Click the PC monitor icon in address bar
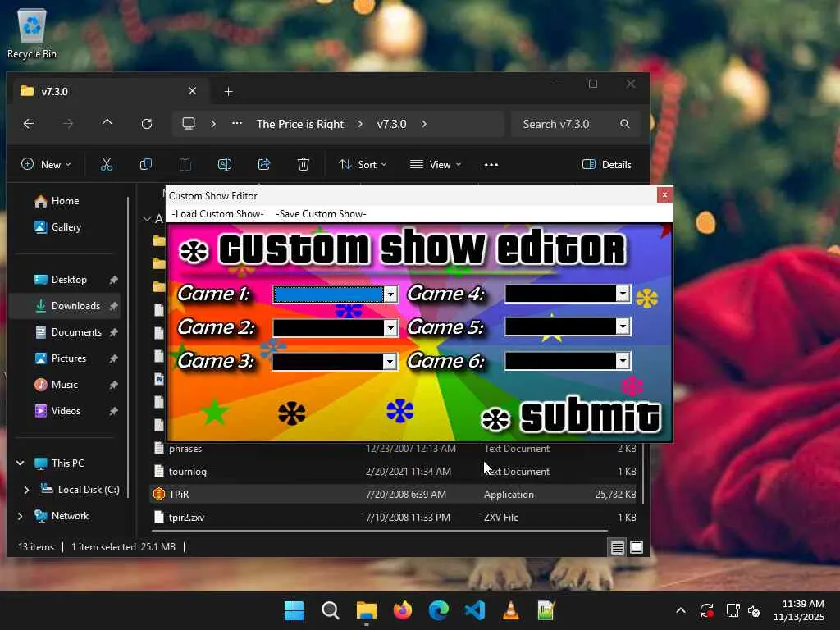840x630 pixels. click(189, 124)
